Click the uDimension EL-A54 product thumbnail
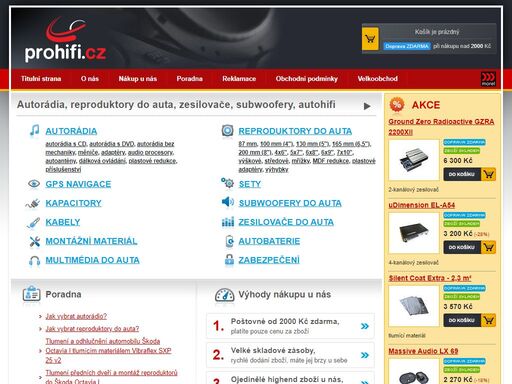The height and width of the screenshot is (384, 512). point(414,233)
